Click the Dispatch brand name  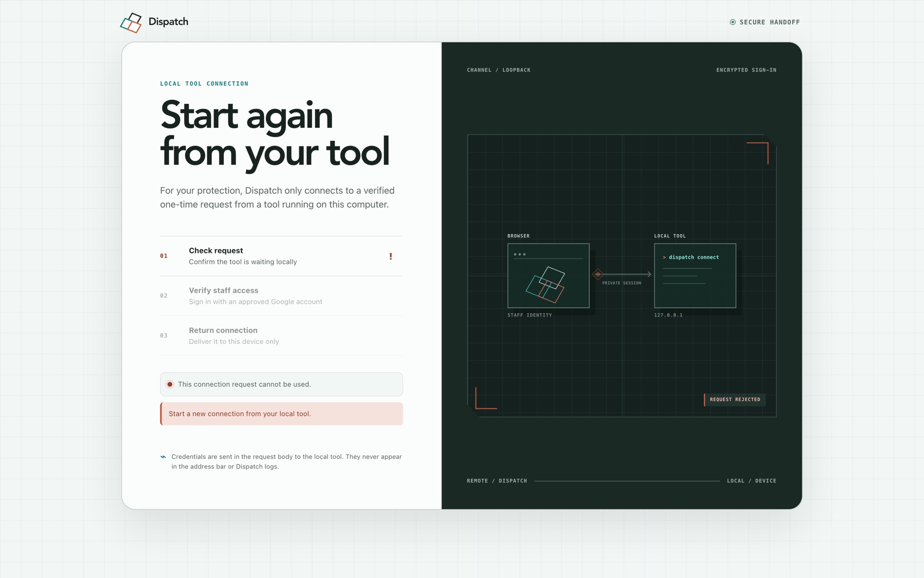(x=168, y=22)
